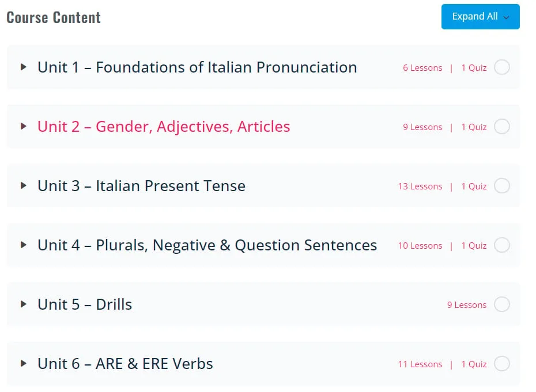Click the Unit 6 status circle
Image resolution: width=536 pixels, height=392 pixels.
tap(502, 364)
